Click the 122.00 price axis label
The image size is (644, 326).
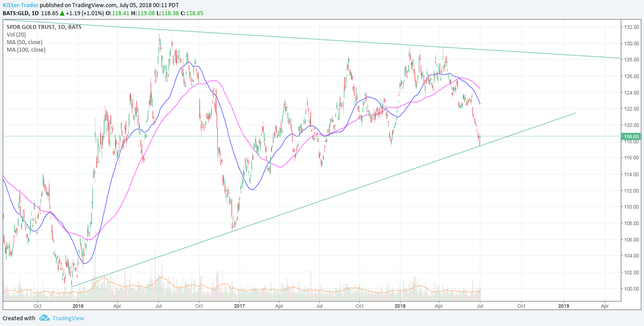click(632, 109)
